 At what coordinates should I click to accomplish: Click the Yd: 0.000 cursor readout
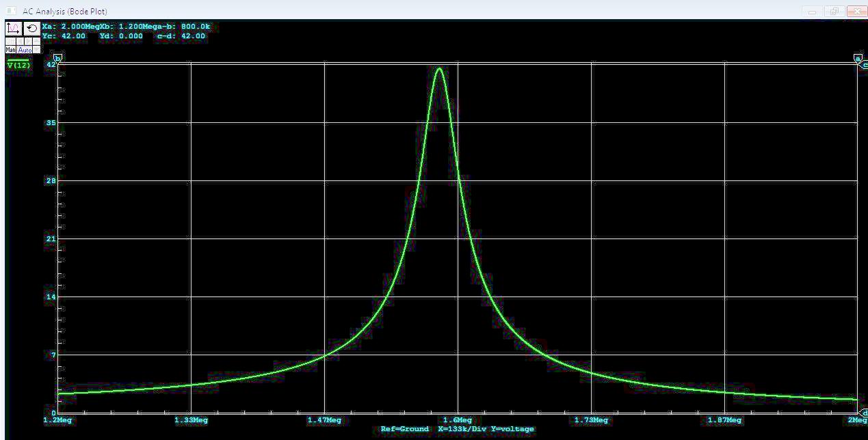pyautogui.click(x=121, y=36)
